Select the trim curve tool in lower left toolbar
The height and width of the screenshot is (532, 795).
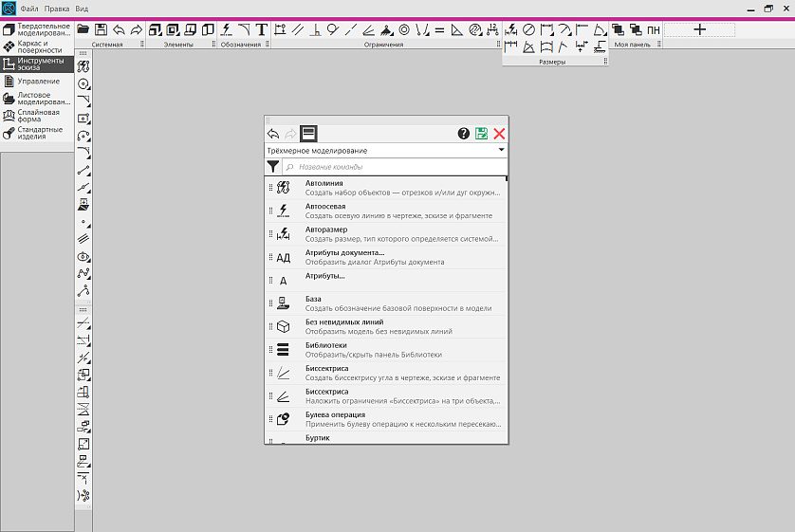point(83,322)
